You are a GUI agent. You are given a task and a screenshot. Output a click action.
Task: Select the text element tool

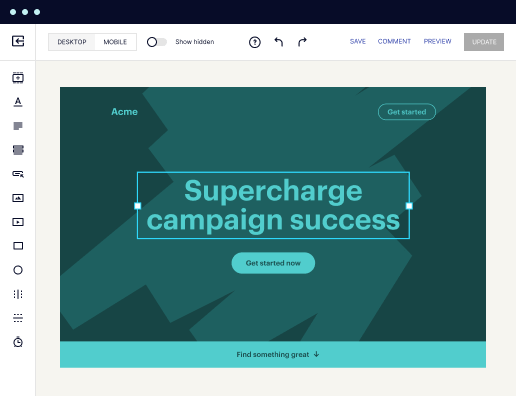pos(18,102)
